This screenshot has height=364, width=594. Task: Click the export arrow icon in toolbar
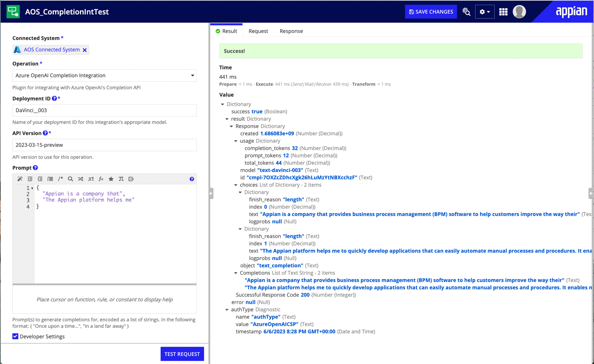(131, 179)
